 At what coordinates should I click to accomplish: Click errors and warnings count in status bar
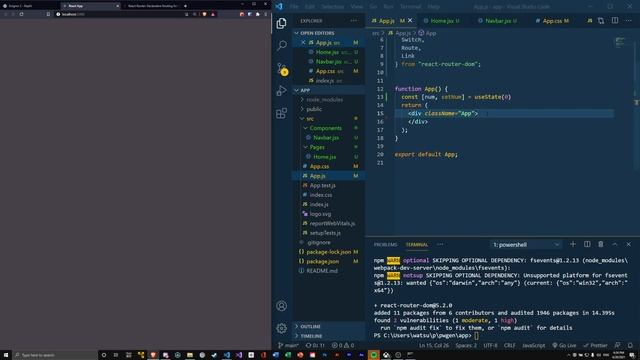click(343, 345)
